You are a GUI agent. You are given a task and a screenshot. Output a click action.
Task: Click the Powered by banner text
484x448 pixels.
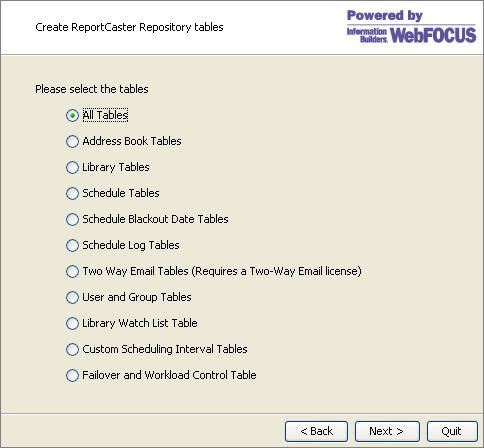pyautogui.click(x=385, y=15)
